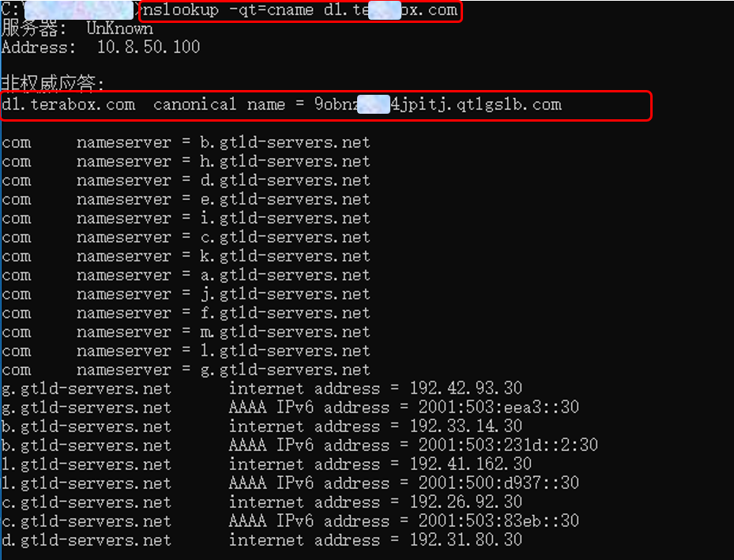Click nameserver value k.gtld-servers.net
Screen dimensions: 734x560
coord(285,256)
